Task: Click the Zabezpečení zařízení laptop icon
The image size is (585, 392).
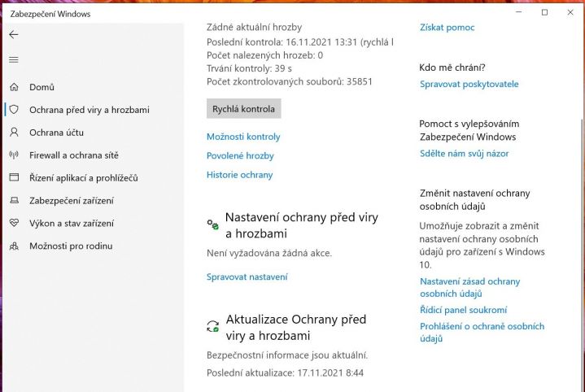Action: pyautogui.click(x=14, y=201)
